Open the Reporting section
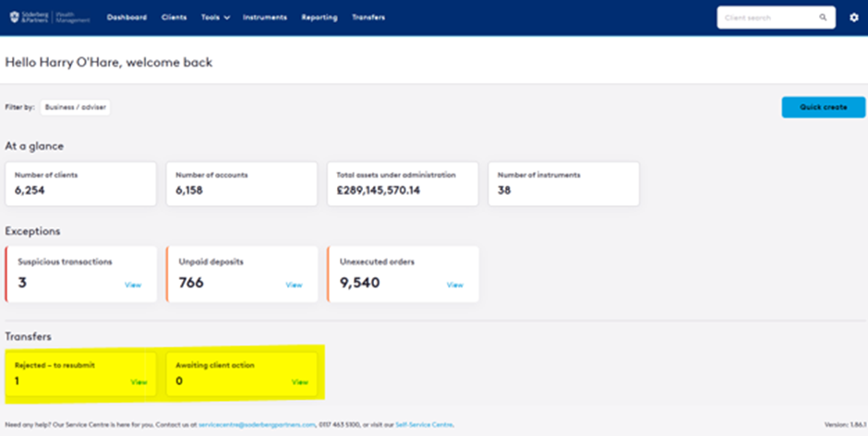 319,18
